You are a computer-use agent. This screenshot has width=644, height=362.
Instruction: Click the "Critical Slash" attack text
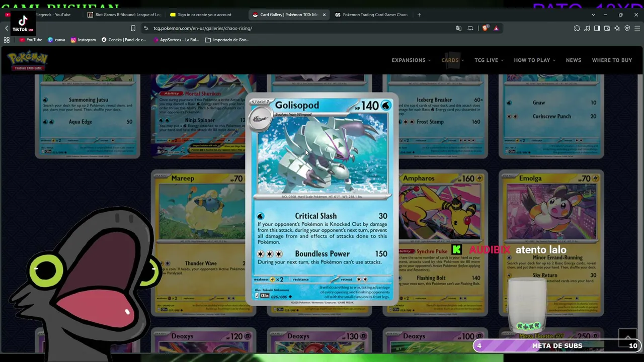316,216
